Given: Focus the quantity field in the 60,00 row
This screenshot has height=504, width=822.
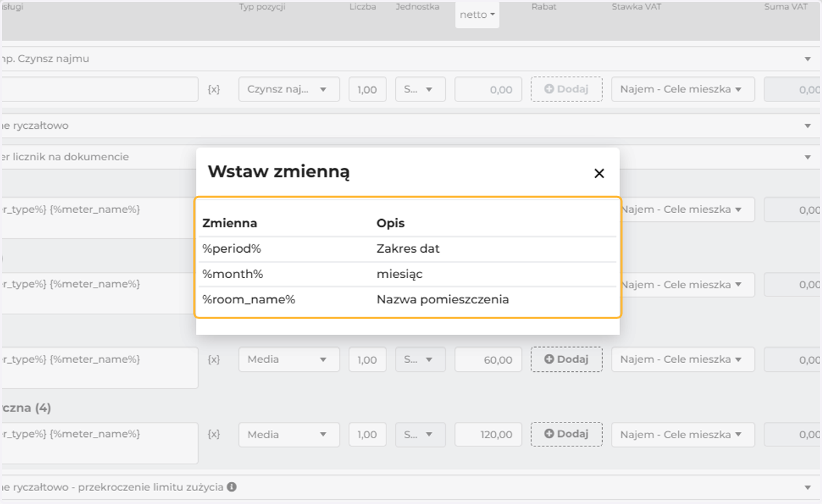Looking at the screenshot, I should tap(367, 360).
